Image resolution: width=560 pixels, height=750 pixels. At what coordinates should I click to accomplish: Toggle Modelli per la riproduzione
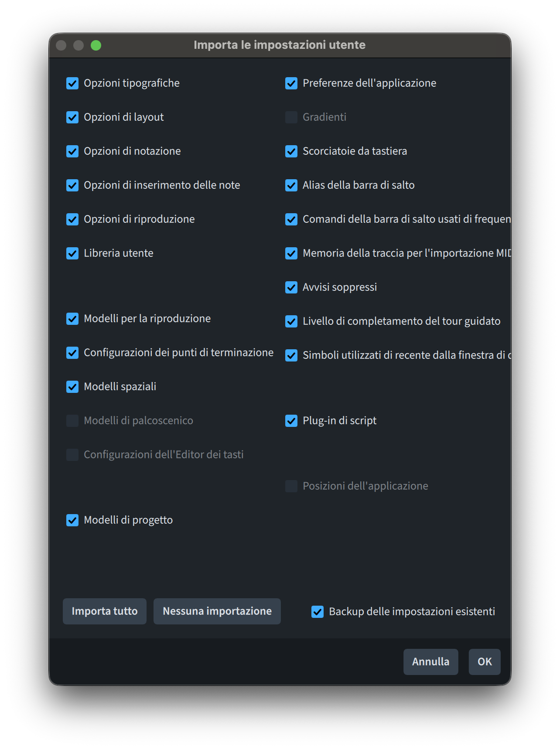72,319
